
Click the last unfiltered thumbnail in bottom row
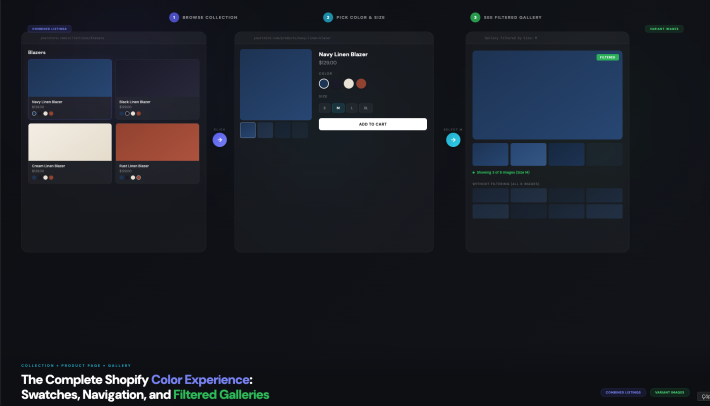pyautogui.click(x=604, y=211)
